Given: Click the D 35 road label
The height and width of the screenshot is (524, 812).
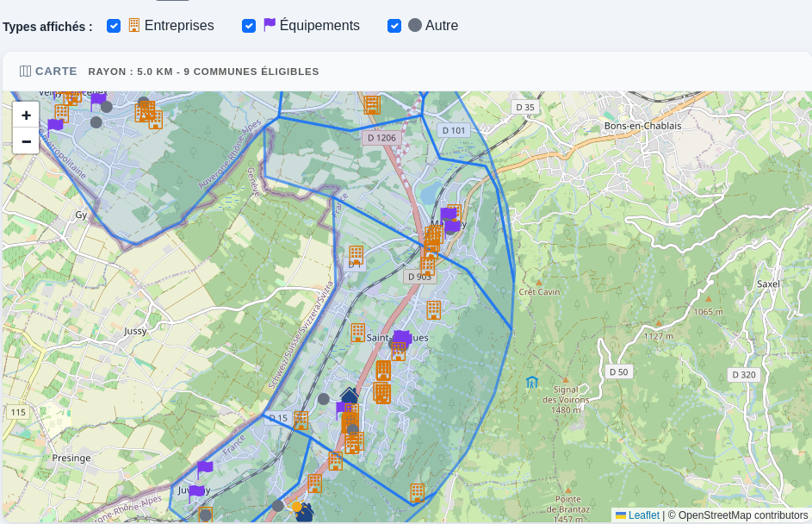Looking at the screenshot, I should click(525, 107).
